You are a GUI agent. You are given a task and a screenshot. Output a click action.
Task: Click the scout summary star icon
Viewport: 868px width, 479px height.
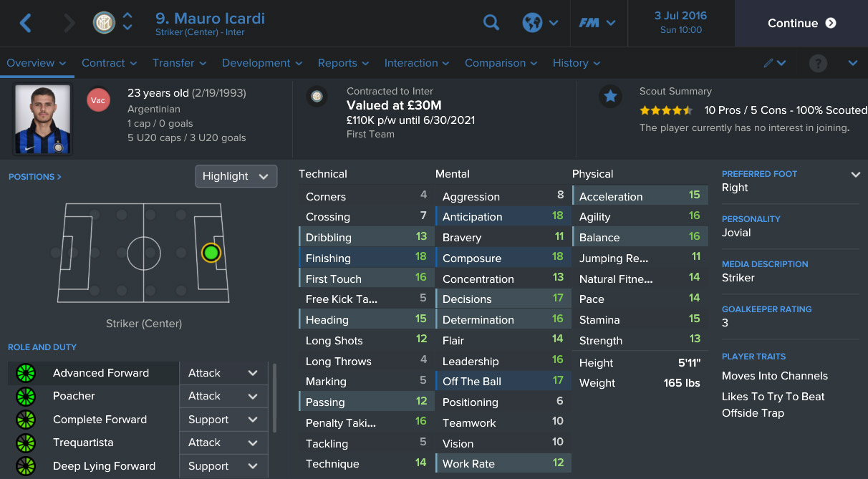610,96
